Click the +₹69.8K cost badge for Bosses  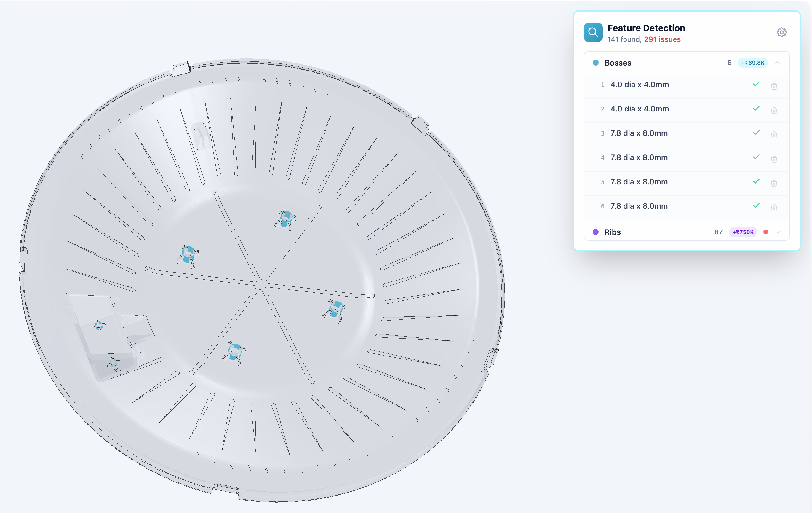point(753,63)
